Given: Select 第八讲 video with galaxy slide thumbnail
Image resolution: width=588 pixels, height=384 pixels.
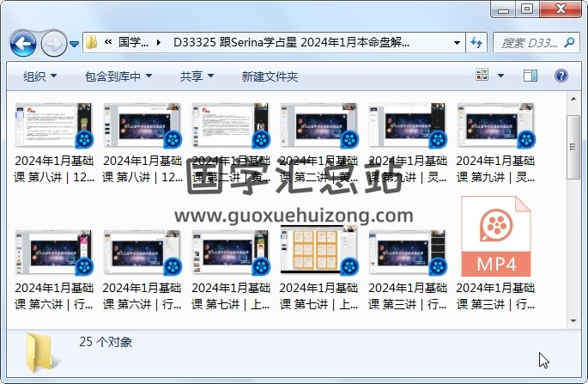Looking at the screenshot, I should point(142,143).
